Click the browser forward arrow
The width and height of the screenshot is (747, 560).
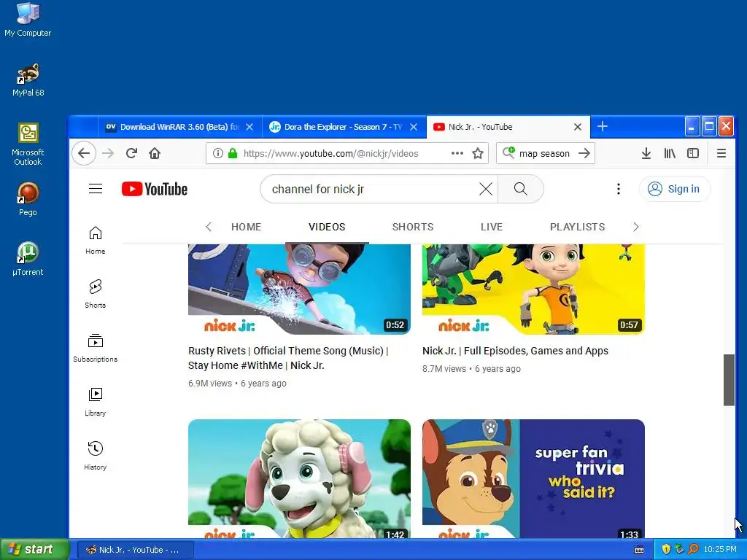(108, 153)
